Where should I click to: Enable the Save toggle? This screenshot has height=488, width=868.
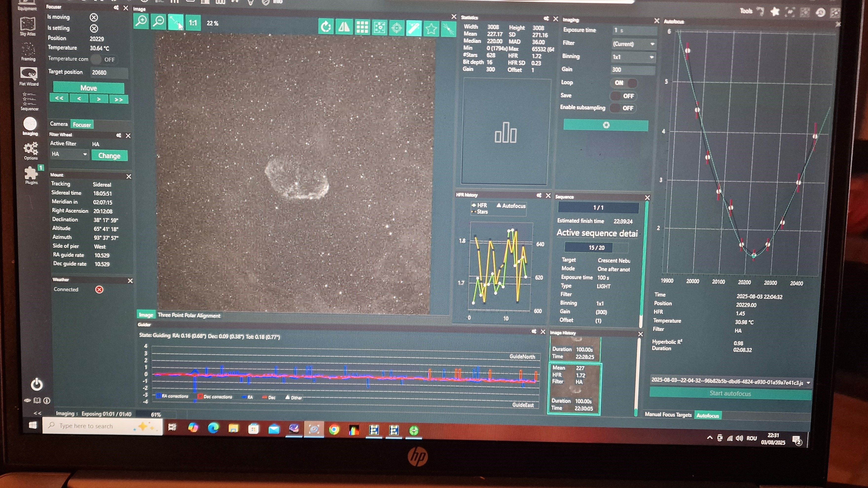623,96
